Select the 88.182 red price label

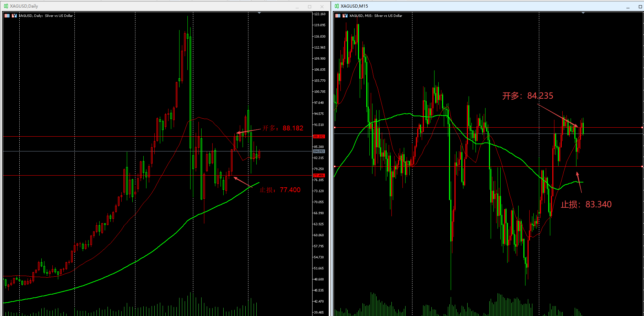click(x=319, y=137)
